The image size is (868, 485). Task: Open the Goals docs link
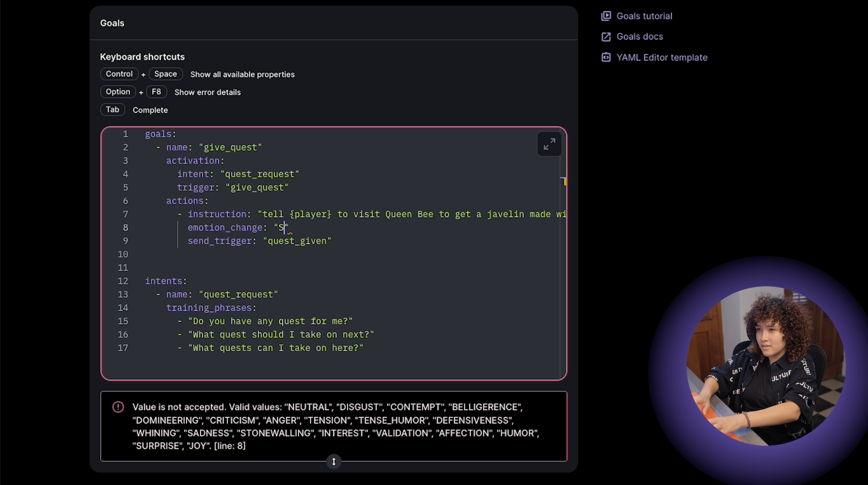[x=640, y=37]
